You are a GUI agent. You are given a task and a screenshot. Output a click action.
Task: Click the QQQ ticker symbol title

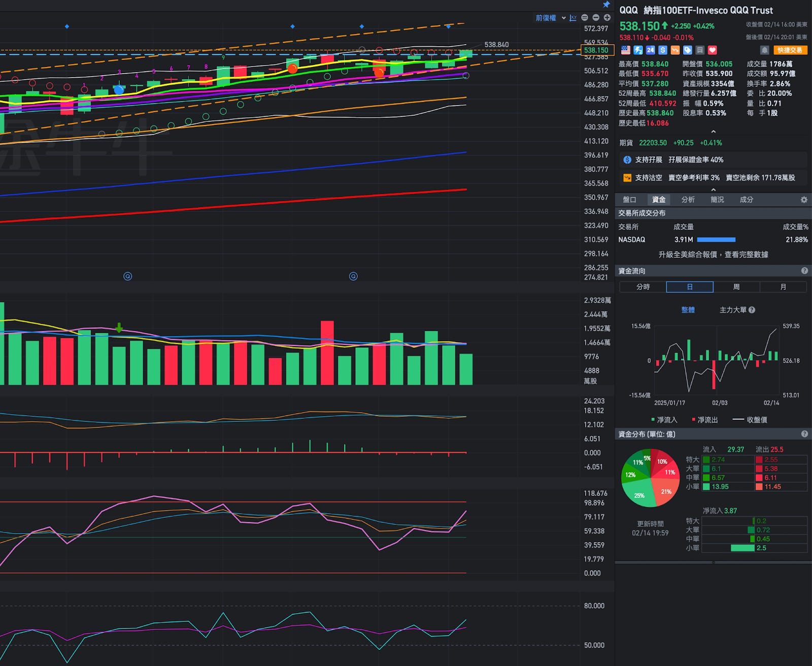[628, 10]
